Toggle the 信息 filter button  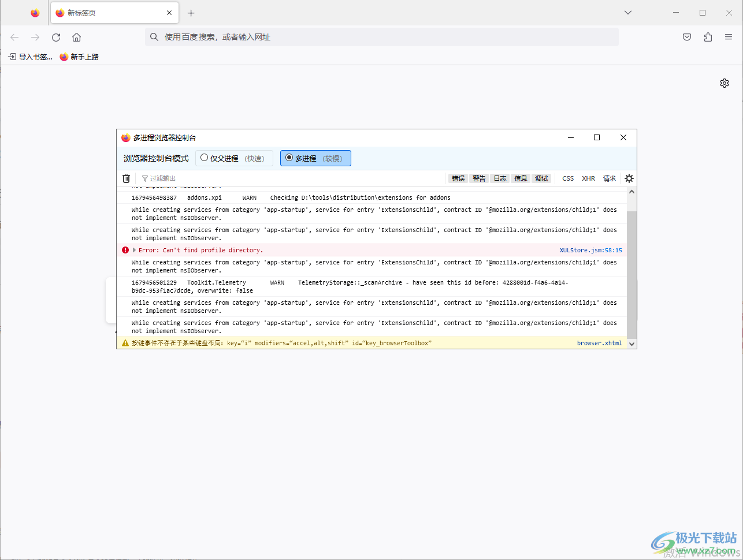click(521, 178)
